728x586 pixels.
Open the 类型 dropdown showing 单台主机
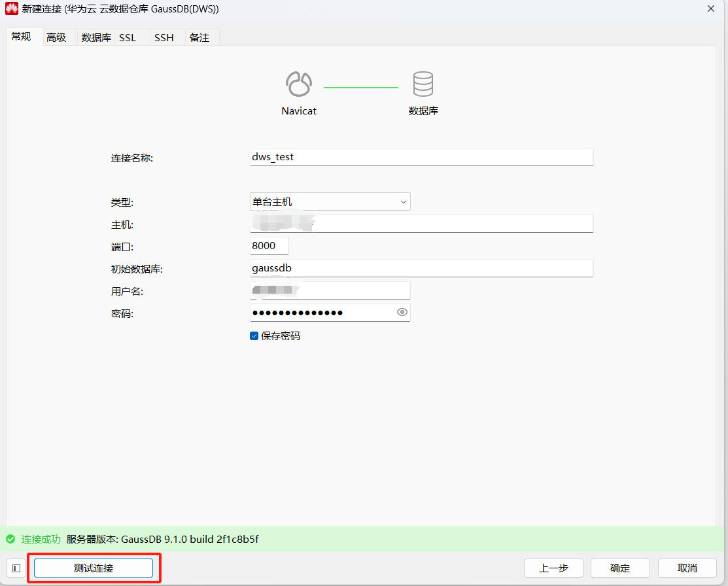[x=330, y=201]
